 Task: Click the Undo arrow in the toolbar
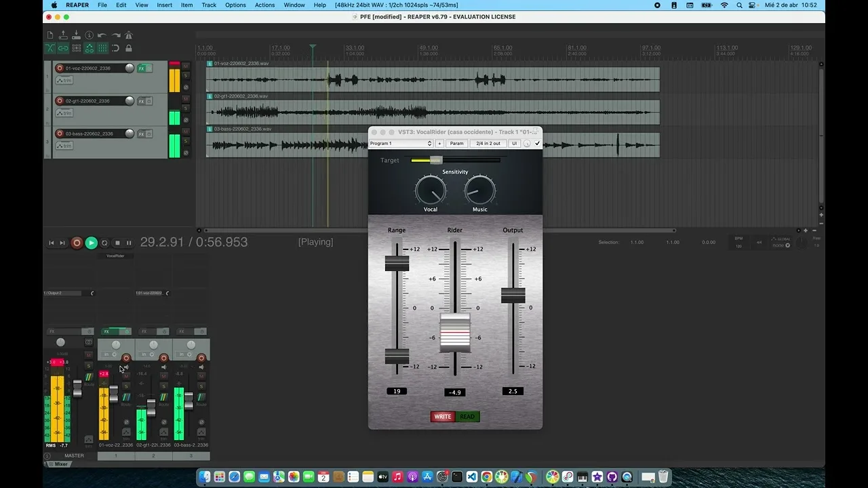tap(102, 35)
